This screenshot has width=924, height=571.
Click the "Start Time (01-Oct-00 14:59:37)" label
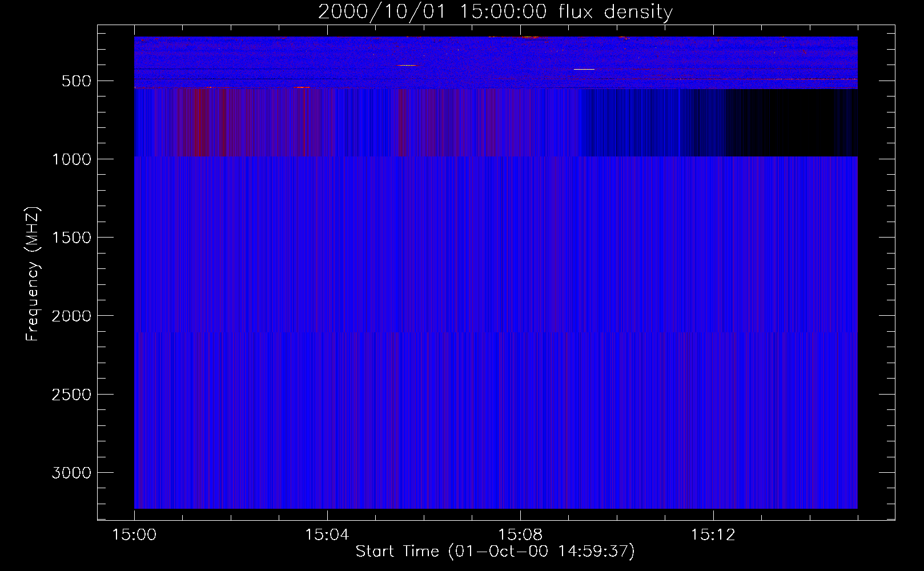(x=495, y=552)
